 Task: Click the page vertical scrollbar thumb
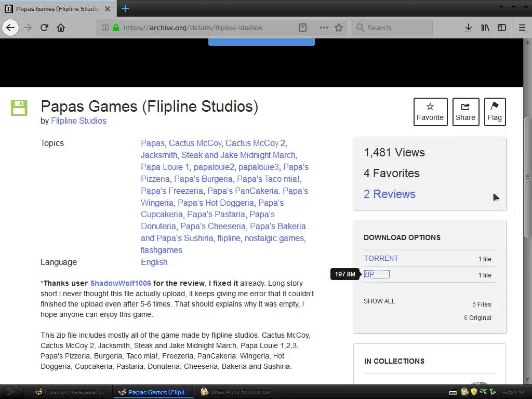pos(527,177)
